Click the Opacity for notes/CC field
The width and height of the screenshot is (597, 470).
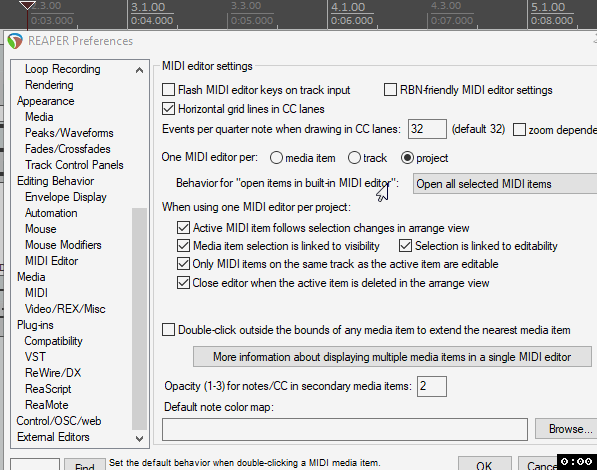(432, 386)
